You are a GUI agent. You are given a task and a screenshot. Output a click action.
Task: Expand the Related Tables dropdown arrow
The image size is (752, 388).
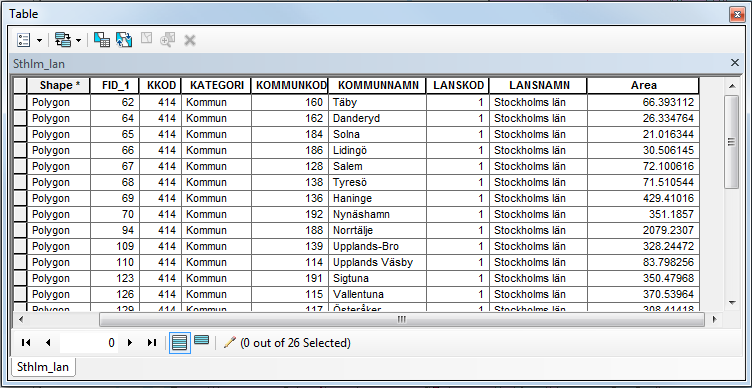(x=78, y=40)
